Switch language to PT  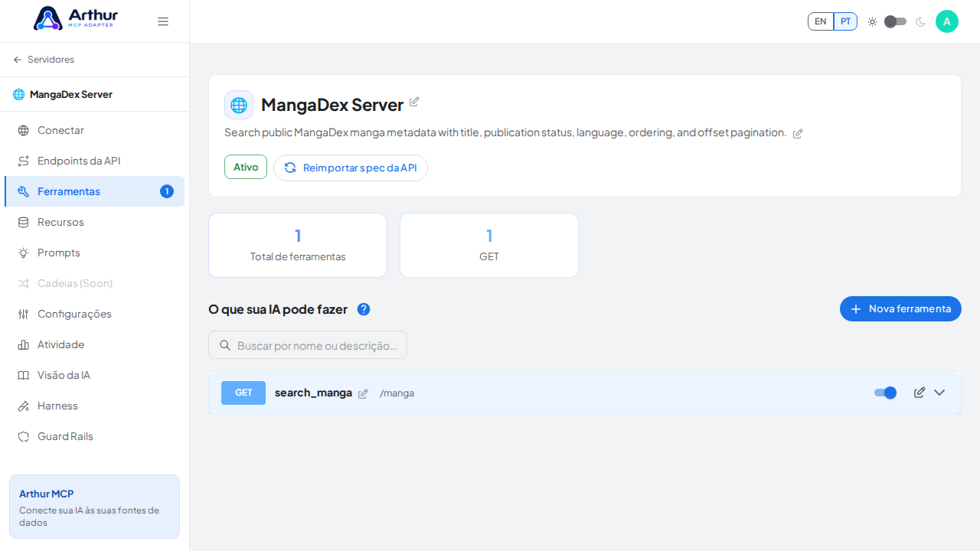click(x=845, y=21)
